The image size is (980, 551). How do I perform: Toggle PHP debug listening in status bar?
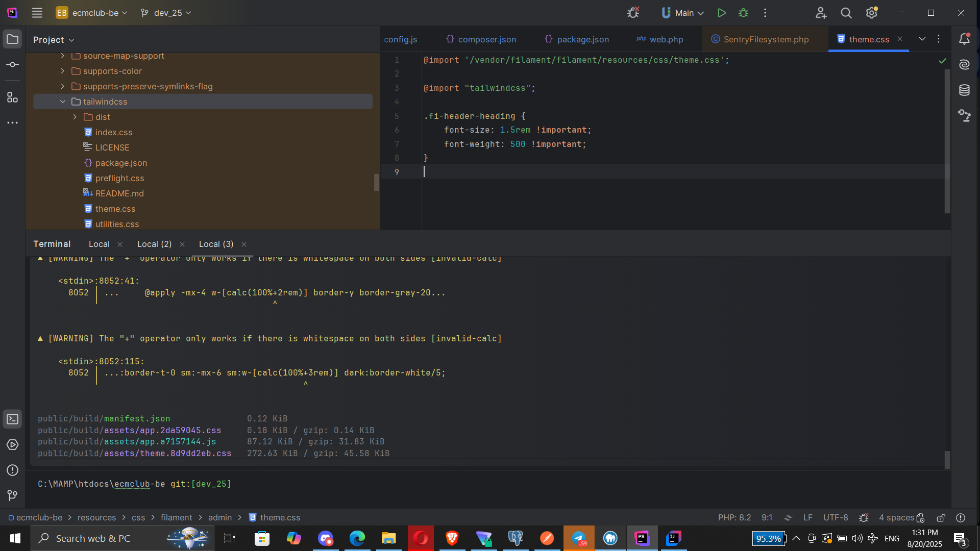click(864, 517)
